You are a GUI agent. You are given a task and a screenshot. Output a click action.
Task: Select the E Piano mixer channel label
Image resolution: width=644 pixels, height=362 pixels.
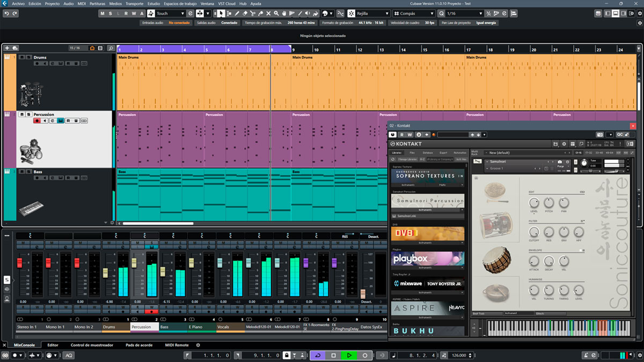tap(202, 327)
